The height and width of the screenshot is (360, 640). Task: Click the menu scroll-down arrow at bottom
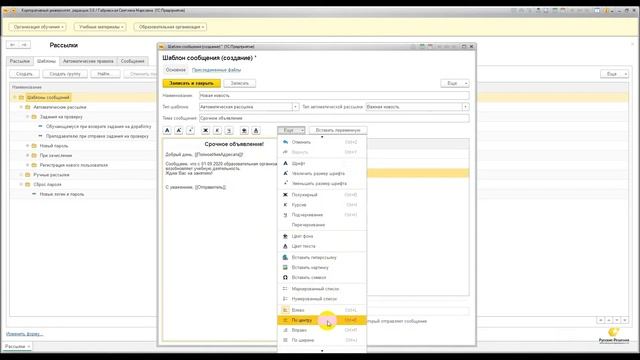coord(322,350)
